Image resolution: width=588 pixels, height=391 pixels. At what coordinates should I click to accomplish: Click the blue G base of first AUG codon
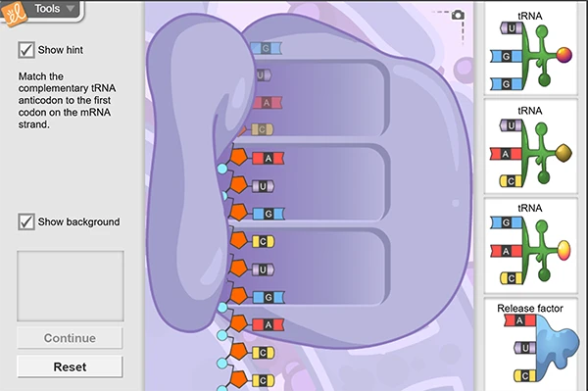click(269, 214)
